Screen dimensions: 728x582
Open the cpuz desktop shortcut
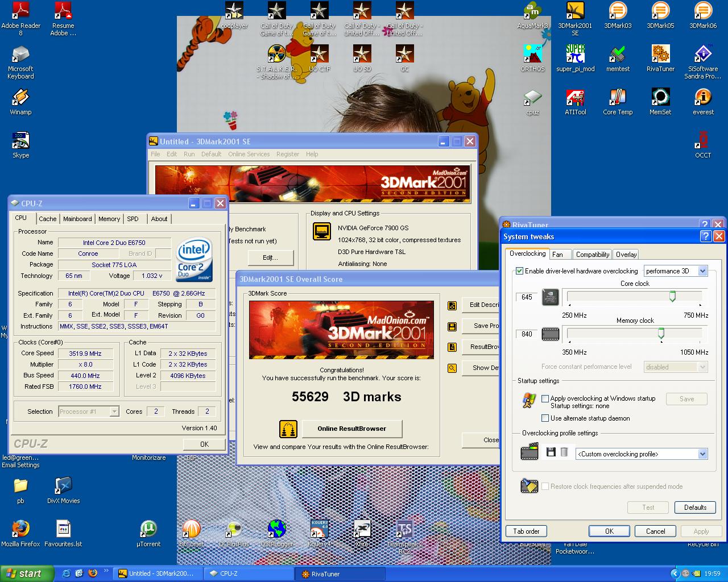click(x=532, y=102)
